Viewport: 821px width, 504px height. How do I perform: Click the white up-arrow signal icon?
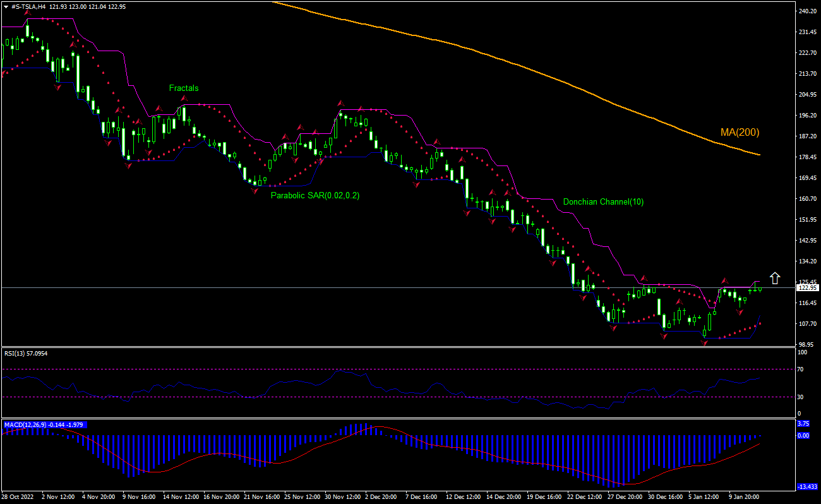click(x=775, y=278)
